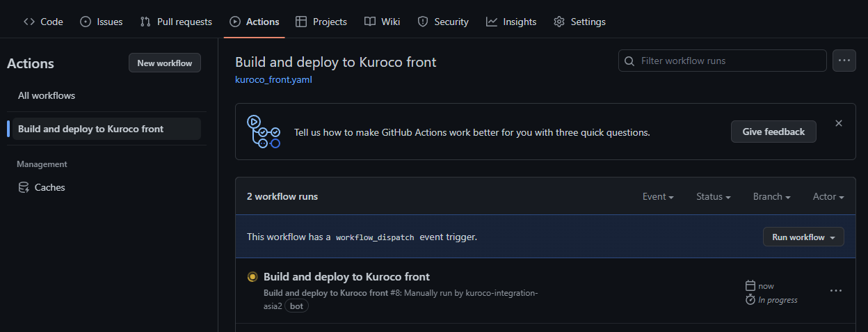The width and height of the screenshot is (868, 332).
Task: Open the Wiki tab
Action: click(383, 22)
